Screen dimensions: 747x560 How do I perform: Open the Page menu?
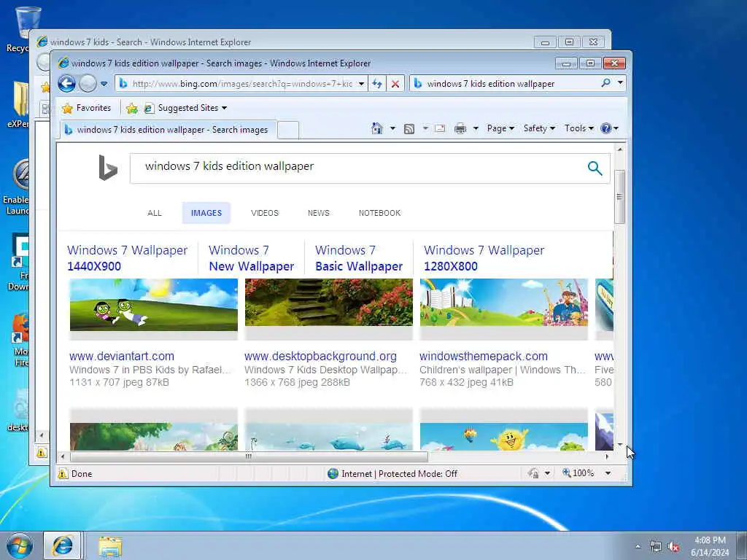[x=500, y=128]
